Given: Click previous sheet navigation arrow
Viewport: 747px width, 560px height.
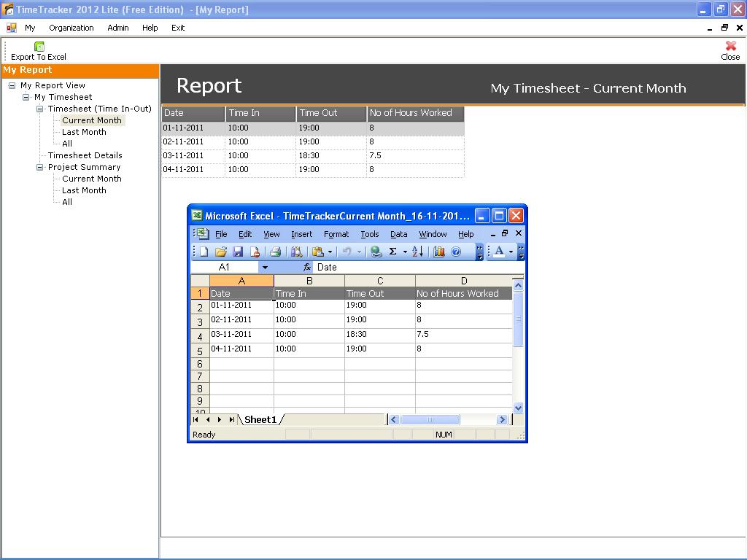Looking at the screenshot, I should [208, 419].
